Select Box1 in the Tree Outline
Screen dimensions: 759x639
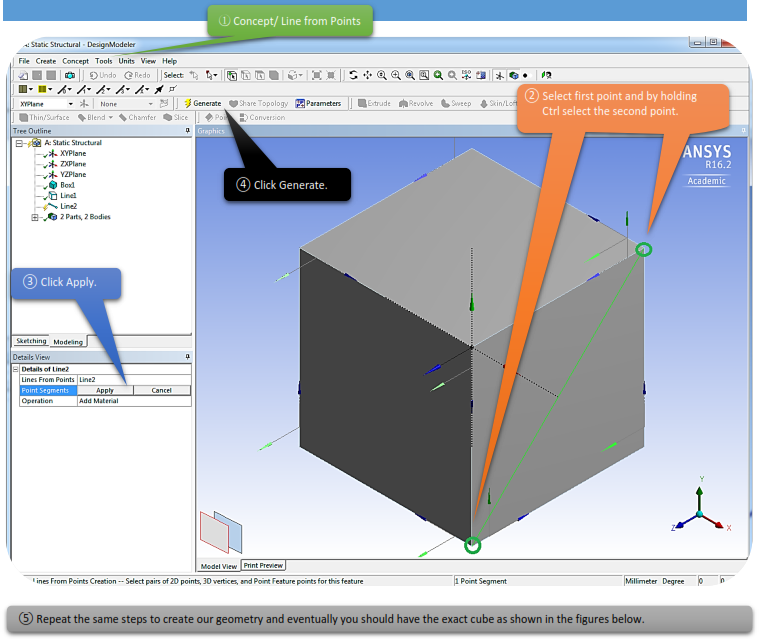tap(67, 185)
